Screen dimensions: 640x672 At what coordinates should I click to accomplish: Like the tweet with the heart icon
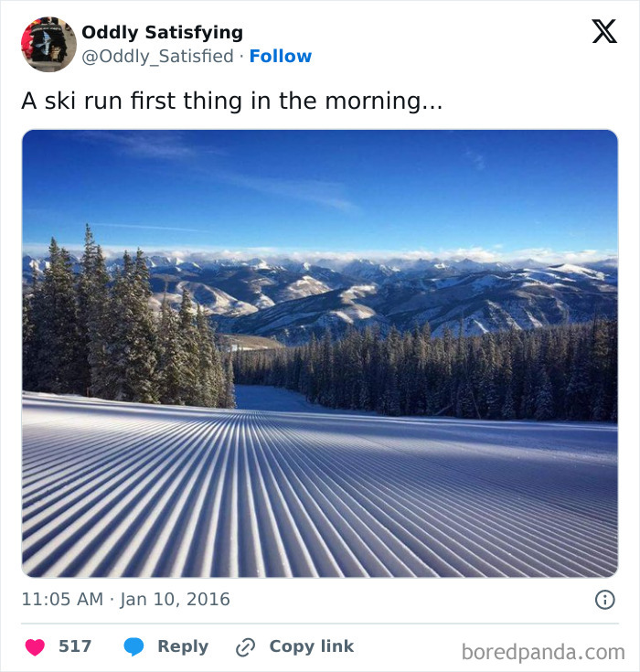(35, 647)
